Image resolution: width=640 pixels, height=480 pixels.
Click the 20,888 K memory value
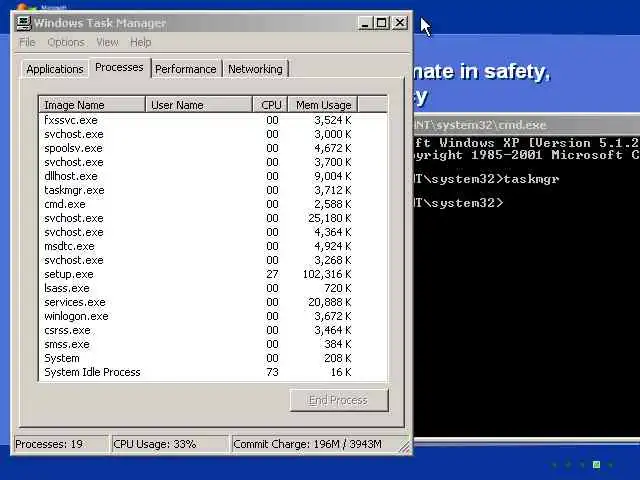coord(329,302)
